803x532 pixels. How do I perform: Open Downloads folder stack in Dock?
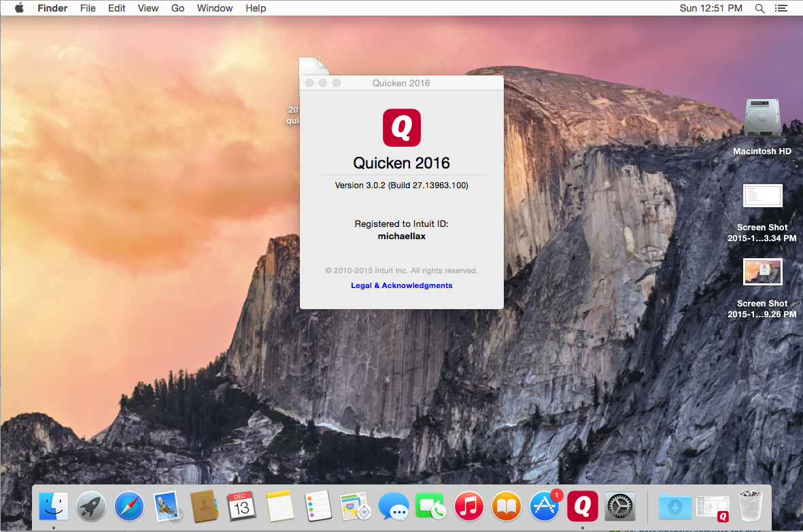pyautogui.click(x=675, y=506)
